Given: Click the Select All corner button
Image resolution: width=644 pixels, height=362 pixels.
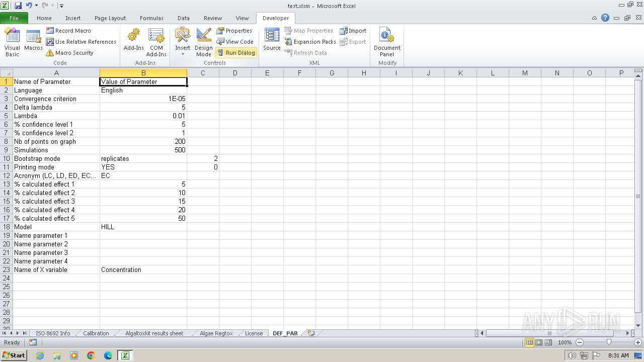Looking at the screenshot, I should pyautogui.click(x=7, y=73).
